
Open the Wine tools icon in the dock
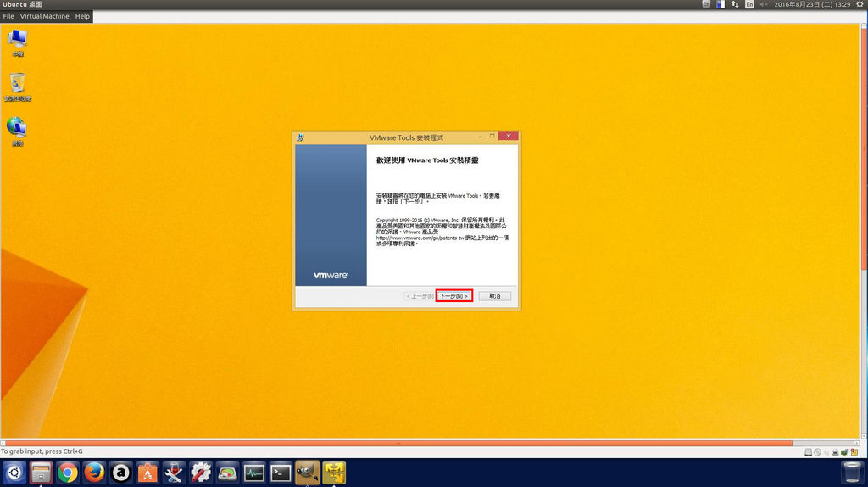(174, 473)
